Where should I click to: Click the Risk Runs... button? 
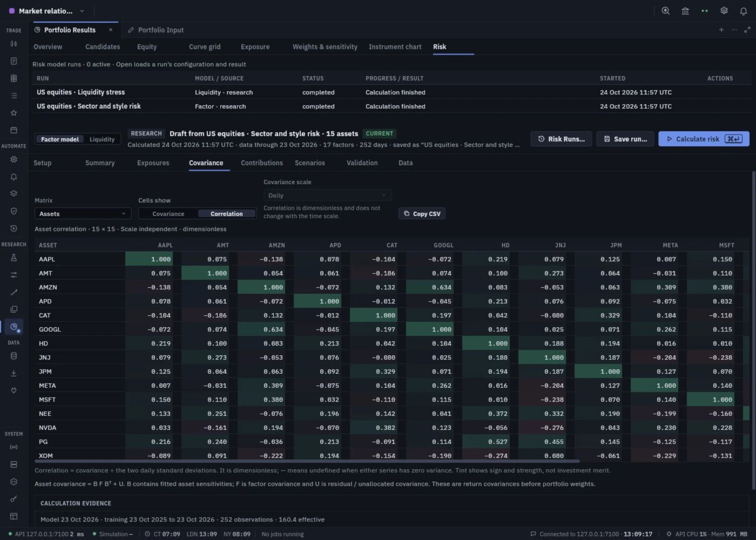click(x=561, y=139)
